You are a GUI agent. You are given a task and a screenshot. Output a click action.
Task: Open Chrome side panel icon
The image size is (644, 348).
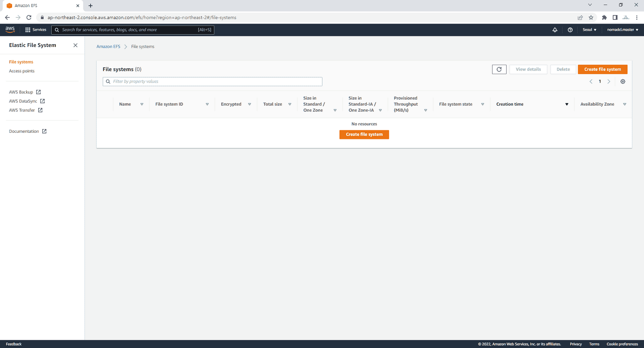[x=615, y=17]
